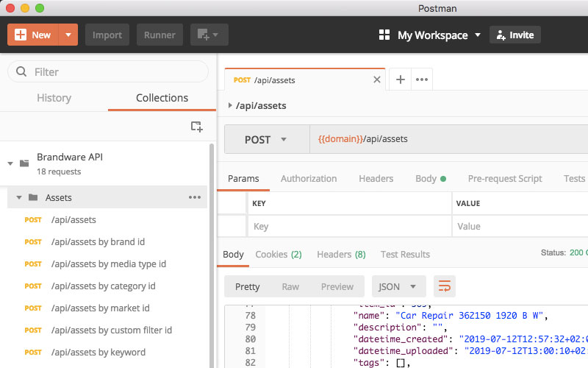This screenshot has width=588, height=368.
Task: Select the Params tab
Action: coord(243,179)
